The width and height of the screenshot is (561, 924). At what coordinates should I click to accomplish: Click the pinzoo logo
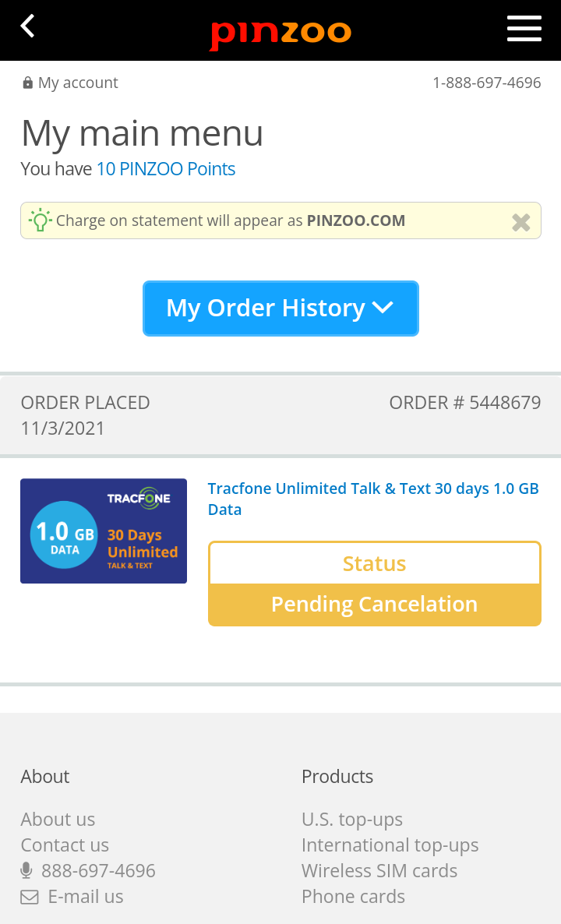click(x=280, y=34)
